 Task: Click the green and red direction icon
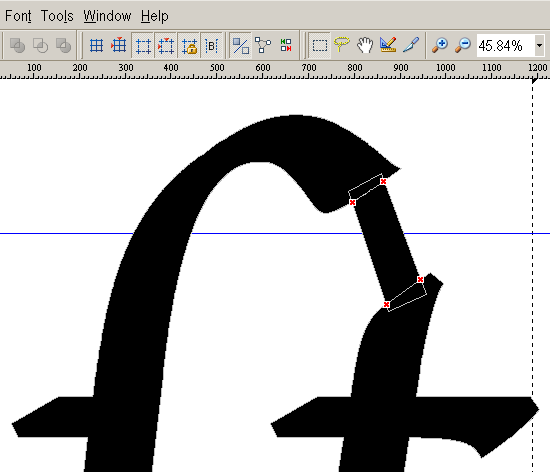pyautogui.click(x=286, y=45)
